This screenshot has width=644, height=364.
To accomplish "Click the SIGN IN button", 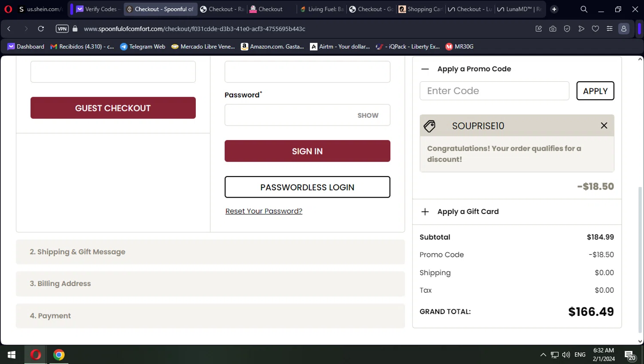I will click(x=307, y=151).
